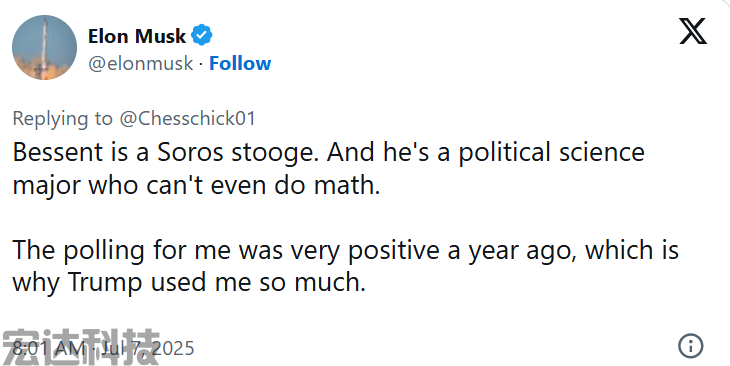Follow the elonmusk account
Viewport: 730px width, 366px height.
[240, 63]
